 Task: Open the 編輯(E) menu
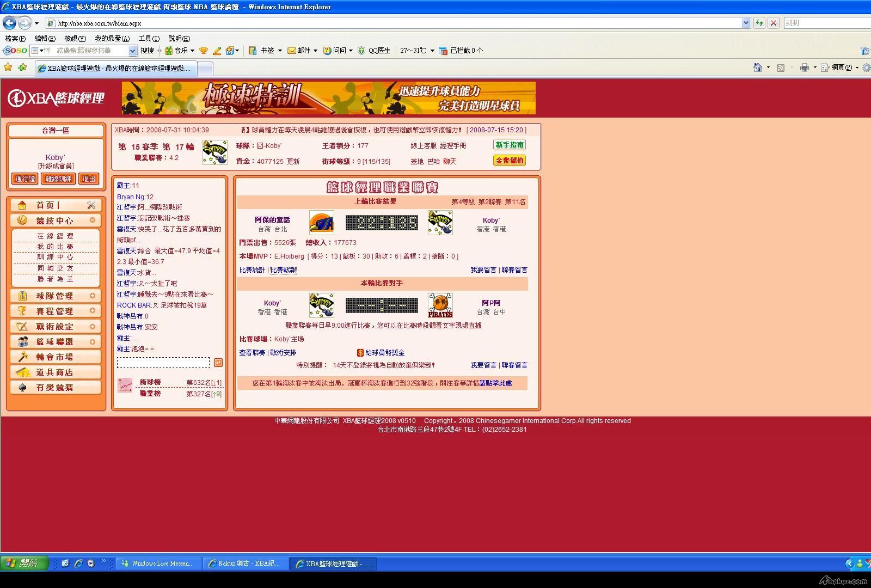[45, 38]
